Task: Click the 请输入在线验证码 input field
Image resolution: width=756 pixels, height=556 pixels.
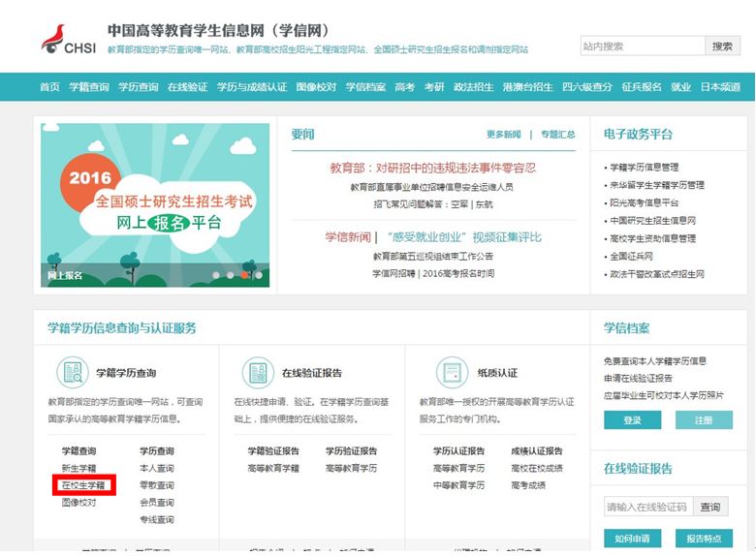Action: point(646,507)
